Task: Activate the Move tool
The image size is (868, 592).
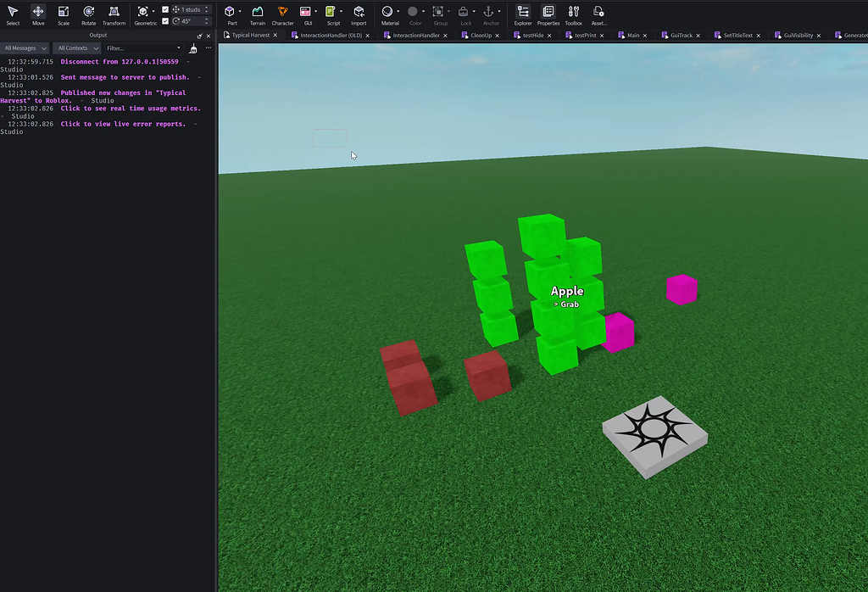Action: pyautogui.click(x=38, y=15)
